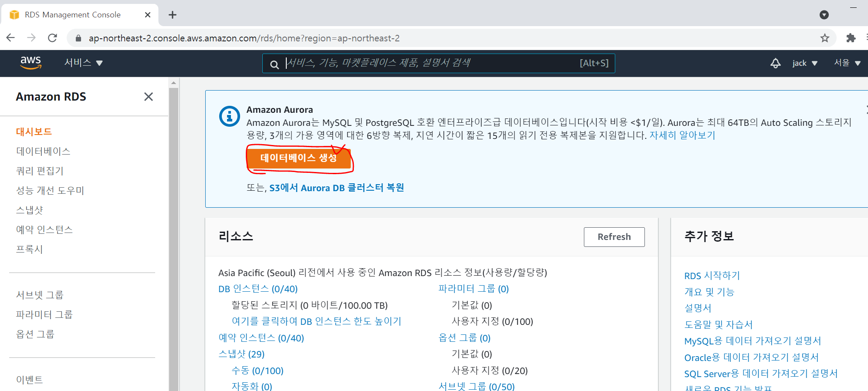
Task: Open the 수동 (0/100) link
Action: pyautogui.click(x=257, y=371)
